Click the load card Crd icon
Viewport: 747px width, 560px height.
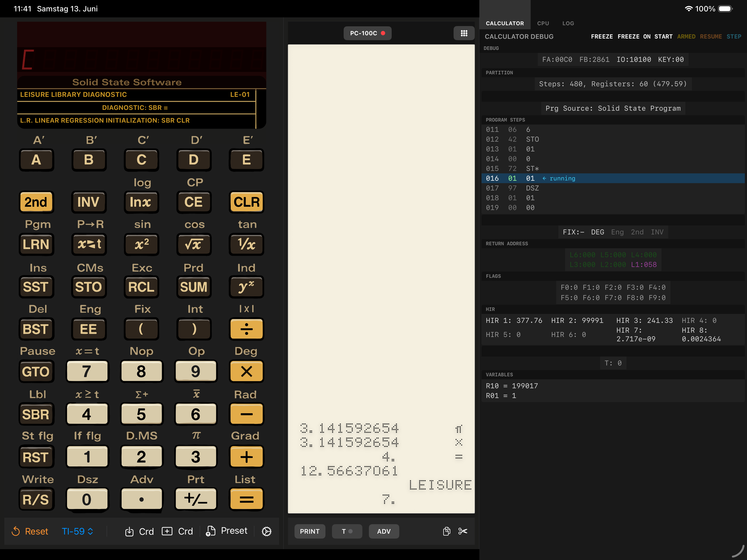click(x=139, y=531)
